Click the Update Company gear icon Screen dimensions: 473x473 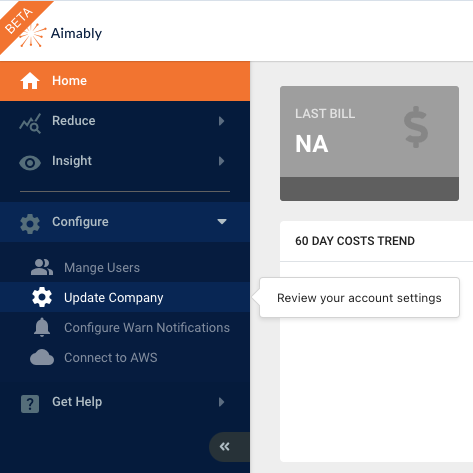click(42, 297)
